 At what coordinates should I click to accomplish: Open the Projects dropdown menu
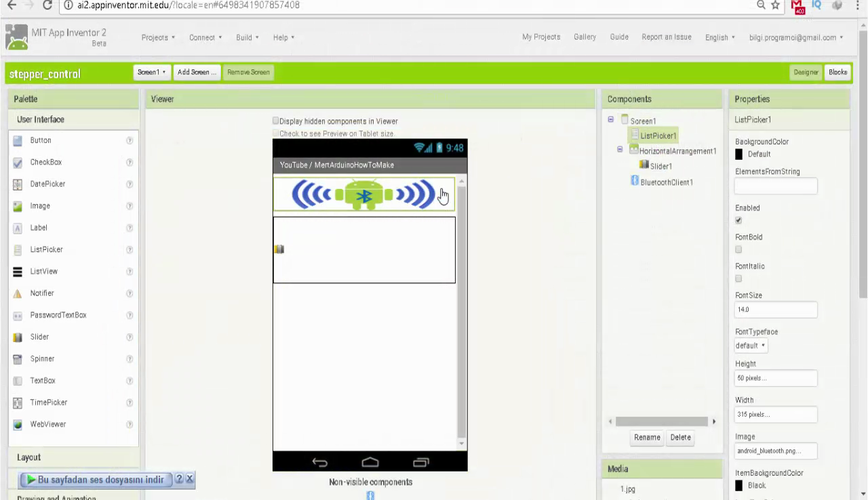[x=158, y=38]
